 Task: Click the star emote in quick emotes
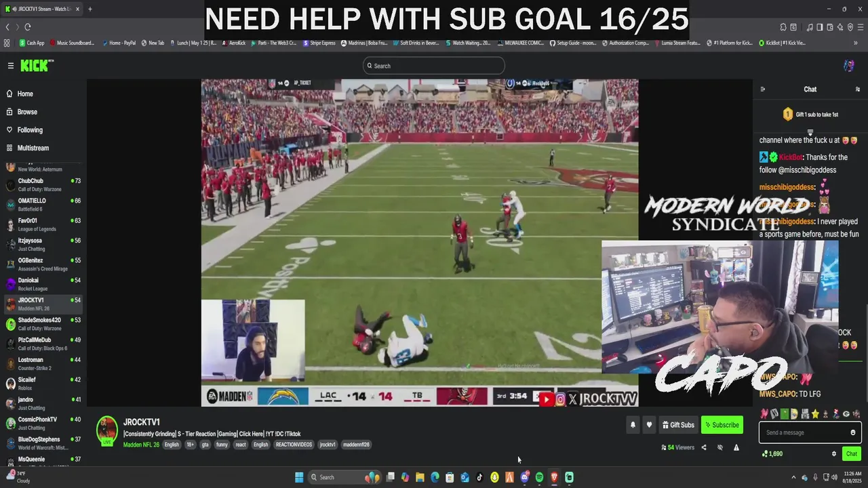coord(815,414)
